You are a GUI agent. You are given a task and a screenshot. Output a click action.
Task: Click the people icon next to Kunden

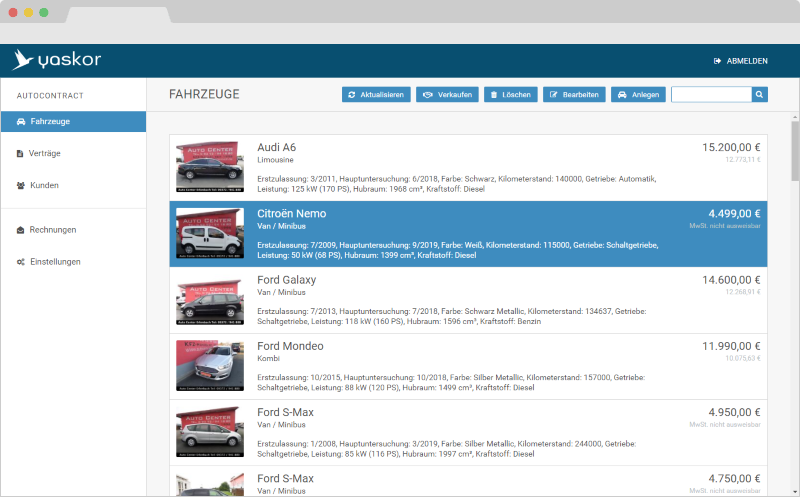20,186
